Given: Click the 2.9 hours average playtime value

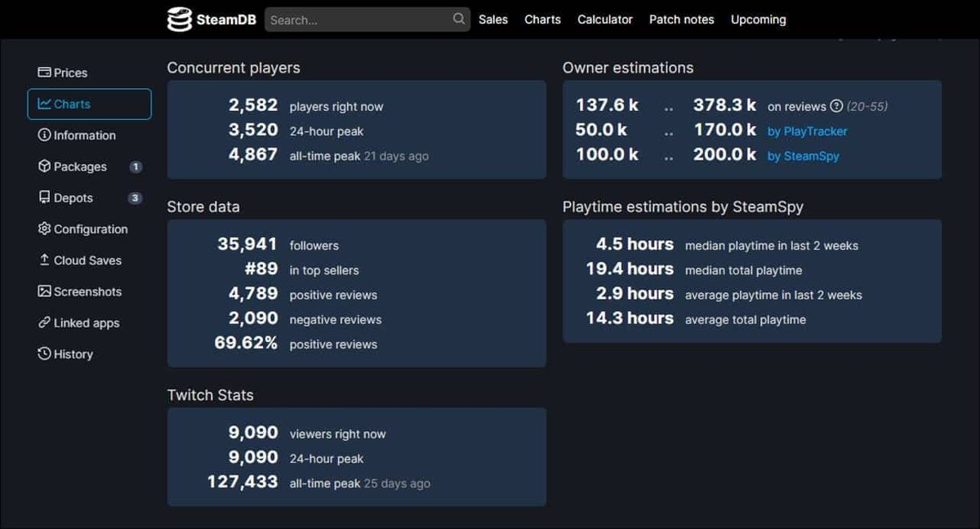Looking at the screenshot, I should [x=635, y=293].
